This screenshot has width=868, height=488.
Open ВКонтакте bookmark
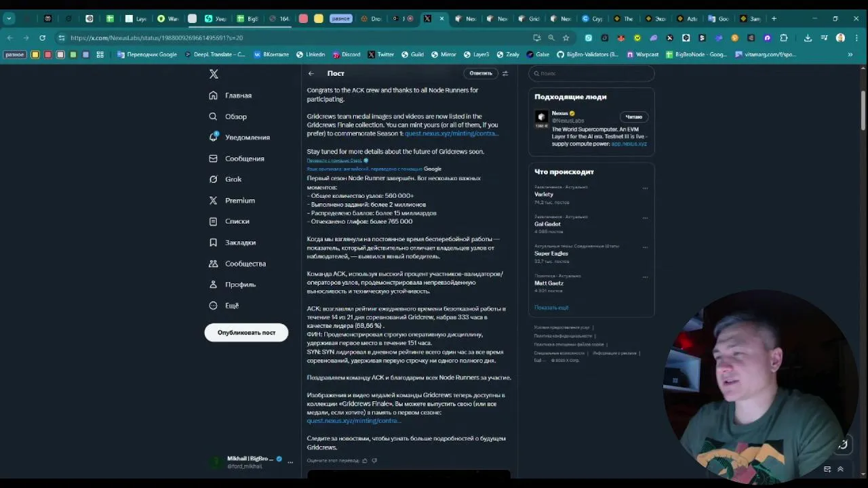pyautogui.click(x=271, y=54)
